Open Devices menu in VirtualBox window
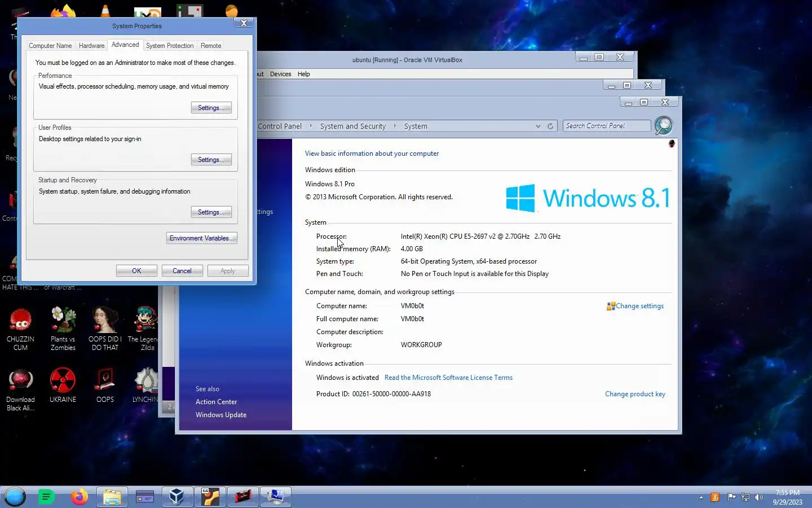The width and height of the screenshot is (812, 508). pyautogui.click(x=280, y=74)
